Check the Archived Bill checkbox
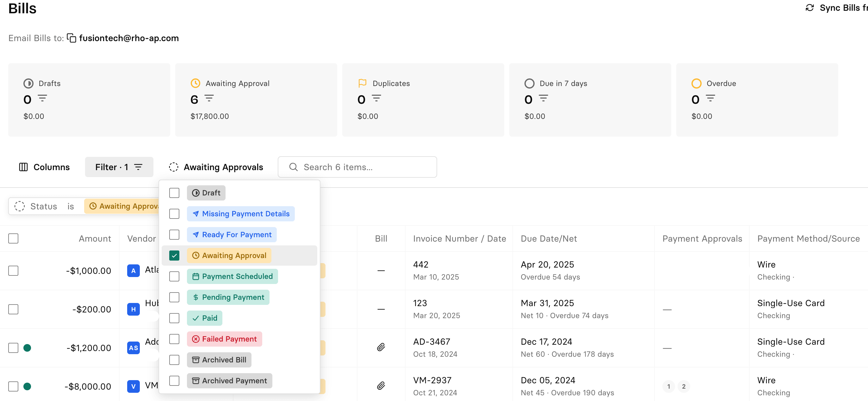Screen dimensions: 868x401 [x=174, y=360]
